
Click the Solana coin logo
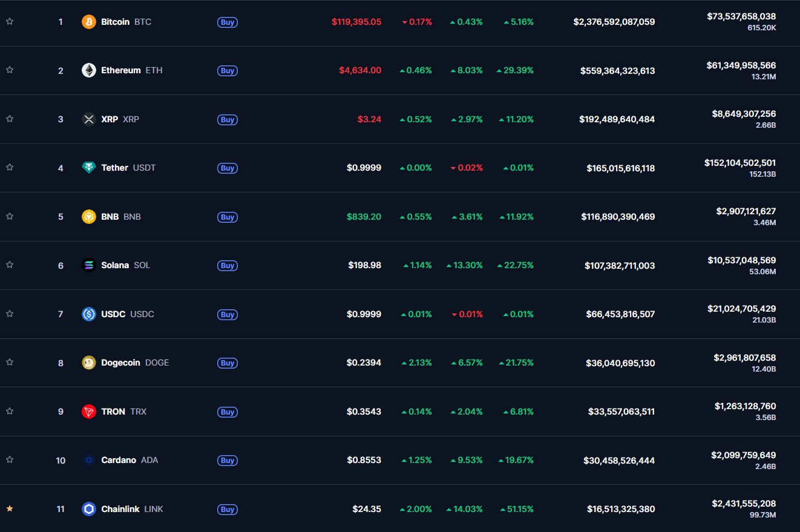[89, 265]
